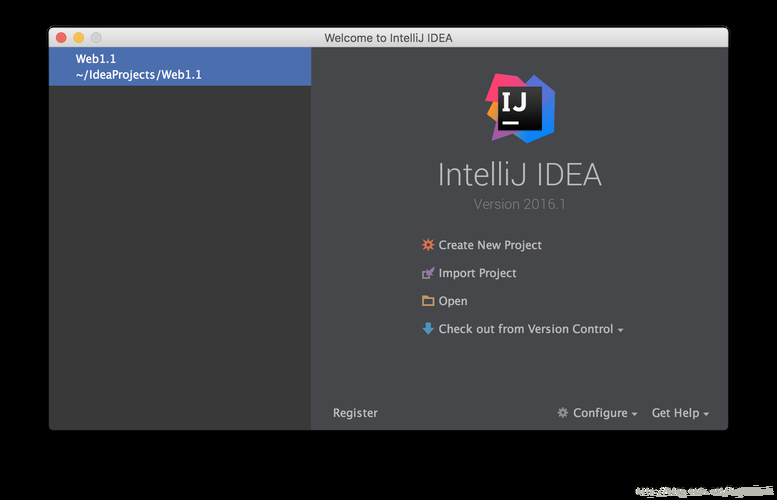Click the Open folder icon
The width and height of the screenshot is (777, 500).
coord(428,301)
